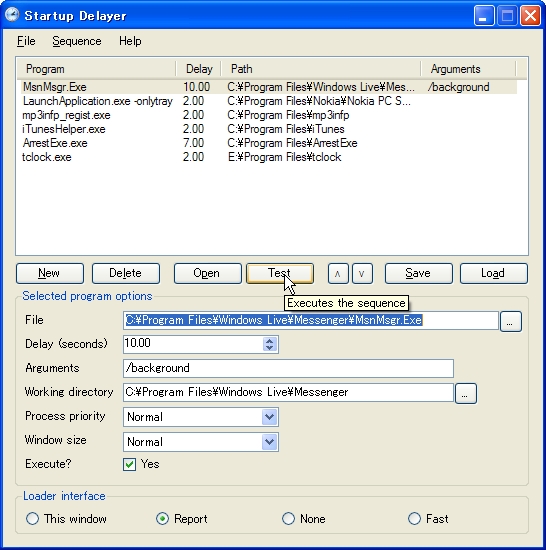Screen dimensions: 546x550
Task: Click the Working directory input field
Action: pos(288,392)
